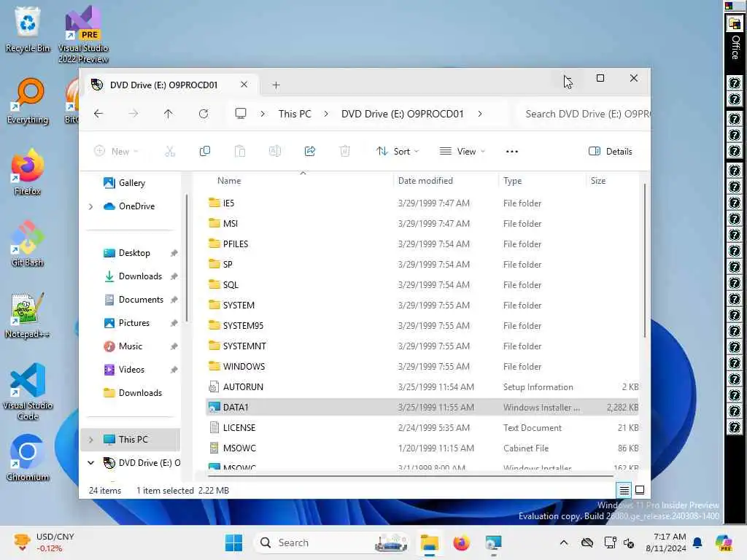Select the AUTORUN setup information file
The width and height of the screenshot is (747, 560).
422,386
